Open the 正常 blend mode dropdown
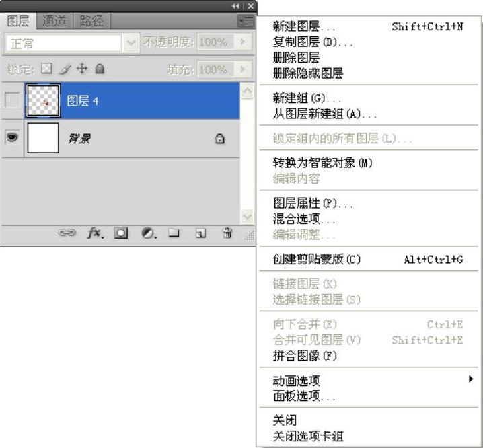The image size is (483, 448). pyautogui.click(x=131, y=42)
